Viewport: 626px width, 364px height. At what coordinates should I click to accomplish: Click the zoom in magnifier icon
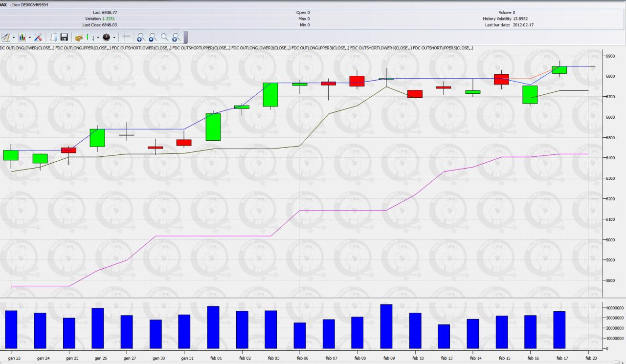tap(141, 37)
